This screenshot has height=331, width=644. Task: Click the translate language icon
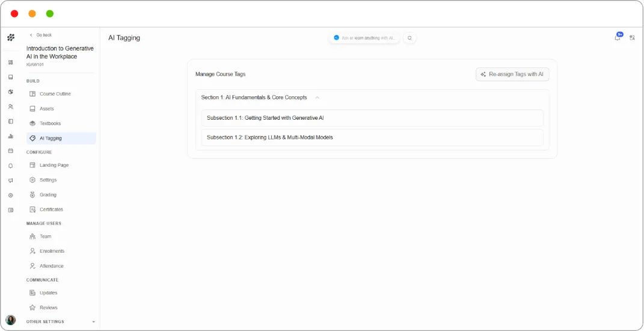point(633,38)
